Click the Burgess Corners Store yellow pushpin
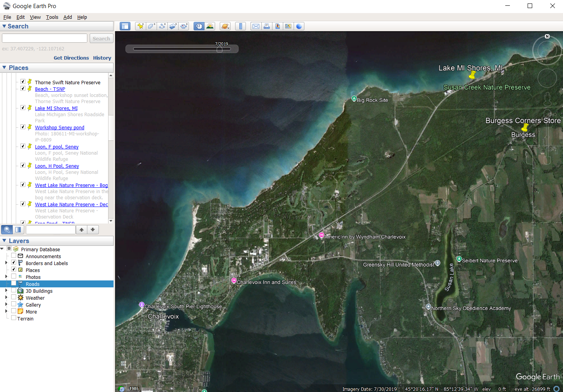This screenshot has height=392, width=563. [x=525, y=127]
